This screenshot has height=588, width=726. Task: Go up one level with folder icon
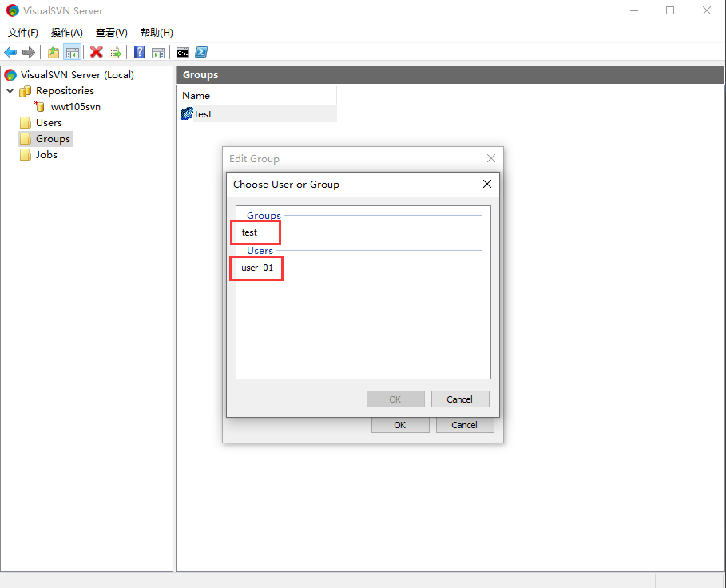(54, 52)
